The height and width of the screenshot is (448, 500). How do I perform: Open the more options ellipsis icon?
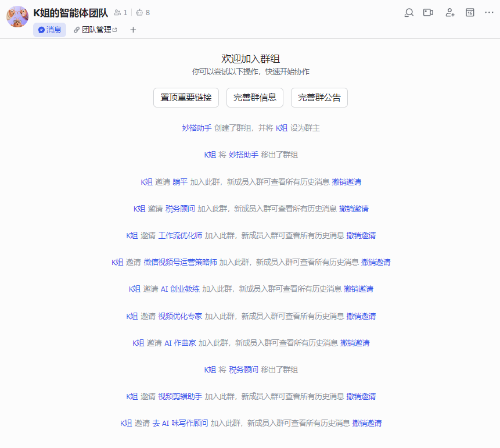tap(490, 12)
